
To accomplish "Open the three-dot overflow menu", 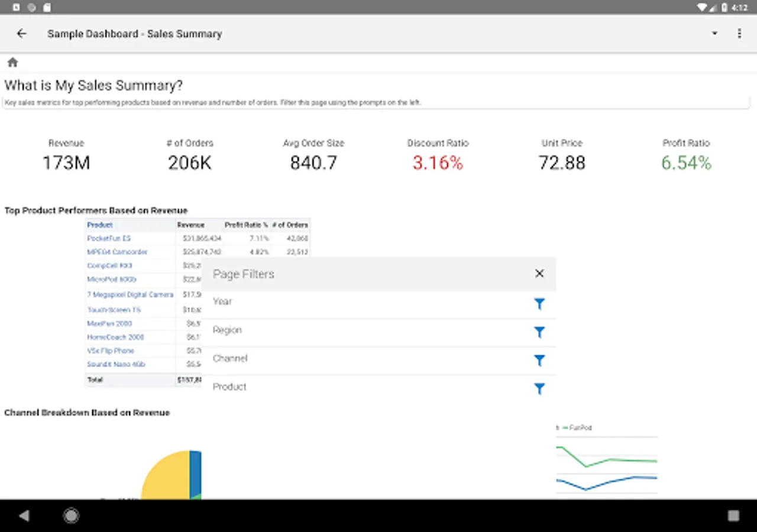I will click(x=739, y=34).
